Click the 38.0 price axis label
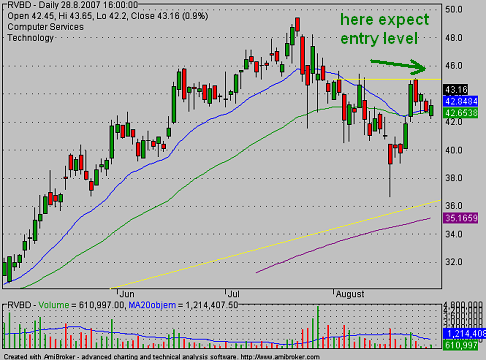The image size is (486, 360). pyautogui.click(x=454, y=178)
